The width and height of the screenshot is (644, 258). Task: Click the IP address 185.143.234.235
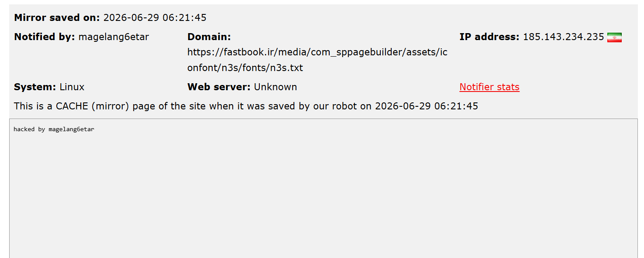tap(563, 37)
